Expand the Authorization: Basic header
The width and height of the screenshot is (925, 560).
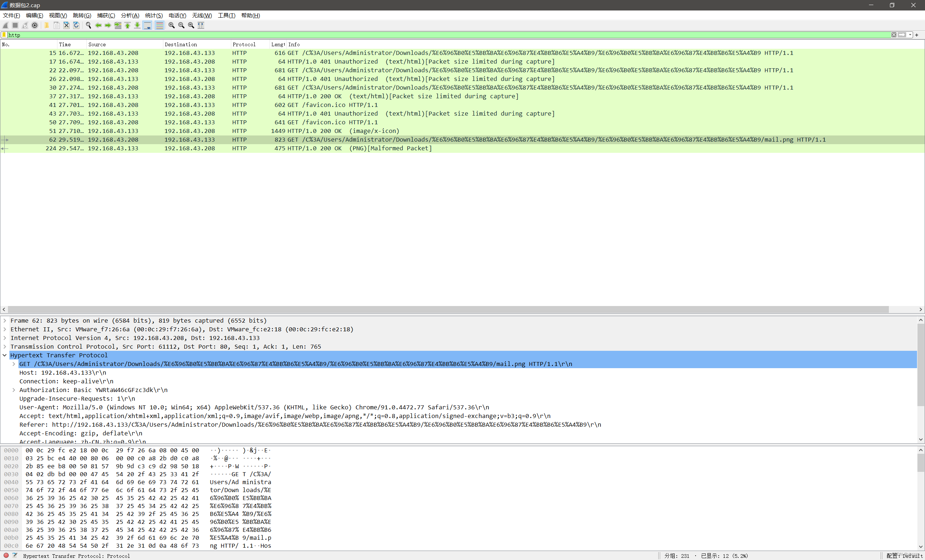[x=14, y=390]
